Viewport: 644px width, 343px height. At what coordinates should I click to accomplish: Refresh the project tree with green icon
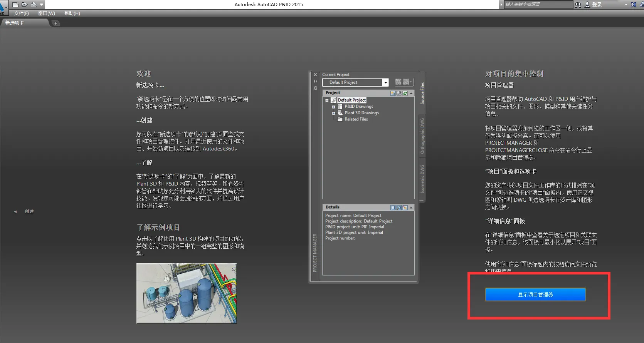click(405, 93)
